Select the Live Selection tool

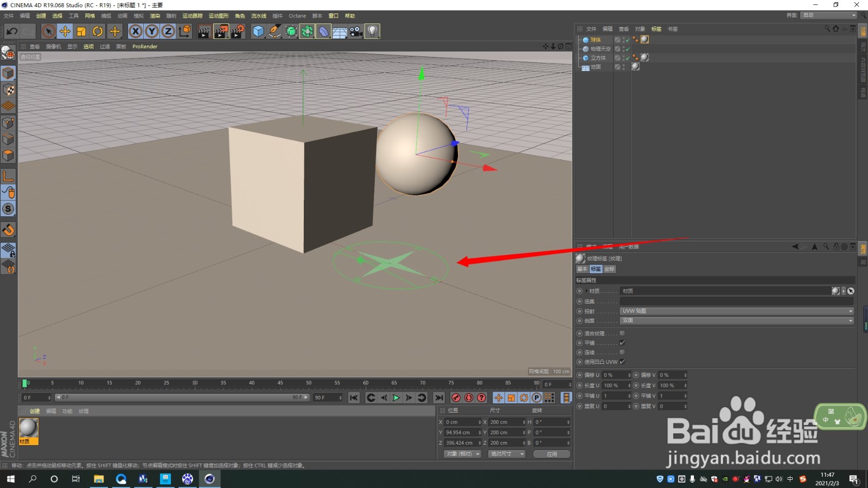49,31
